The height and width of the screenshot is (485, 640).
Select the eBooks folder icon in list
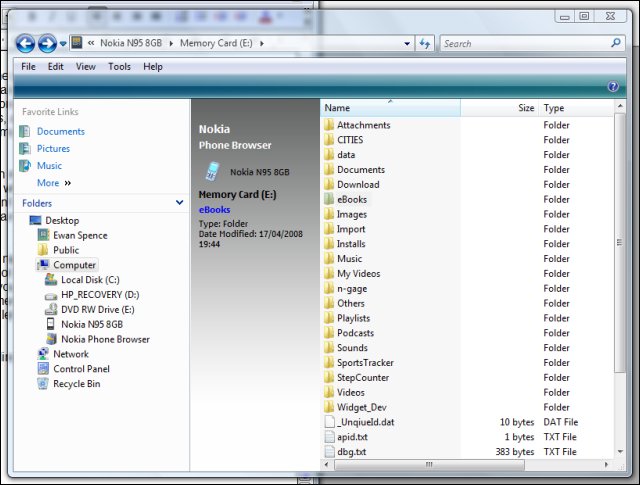pyautogui.click(x=329, y=199)
